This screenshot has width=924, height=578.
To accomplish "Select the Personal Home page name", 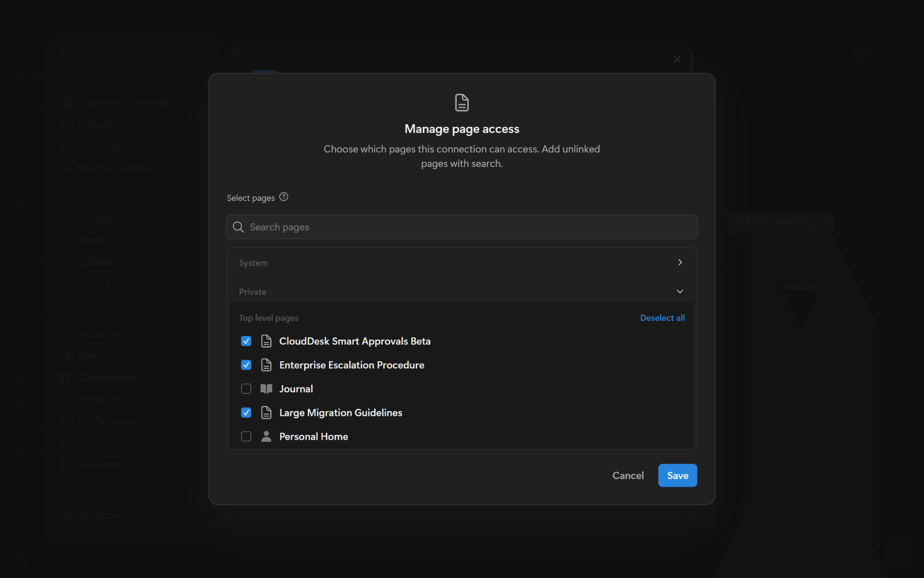I will [x=314, y=437].
